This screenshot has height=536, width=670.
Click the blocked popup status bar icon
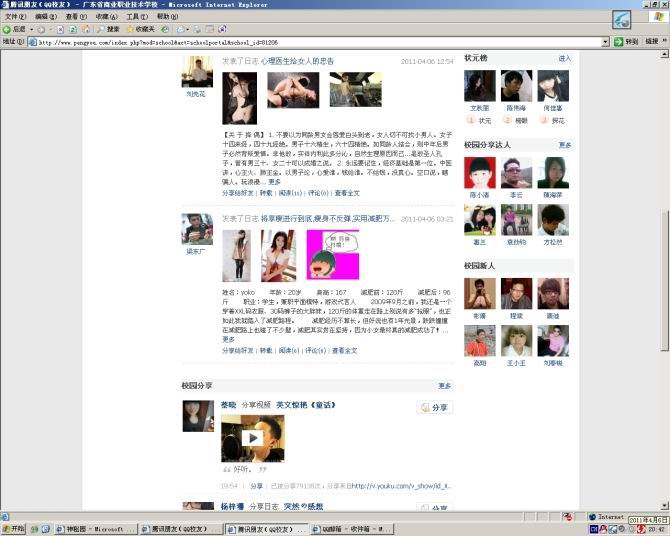pyautogui.click(x=568, y=517)
